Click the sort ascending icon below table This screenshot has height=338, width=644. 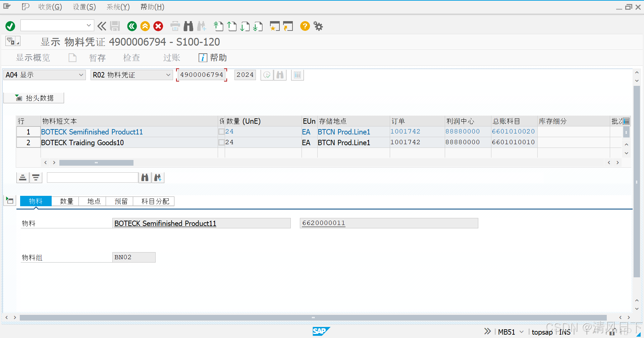(x=23, y=177)
